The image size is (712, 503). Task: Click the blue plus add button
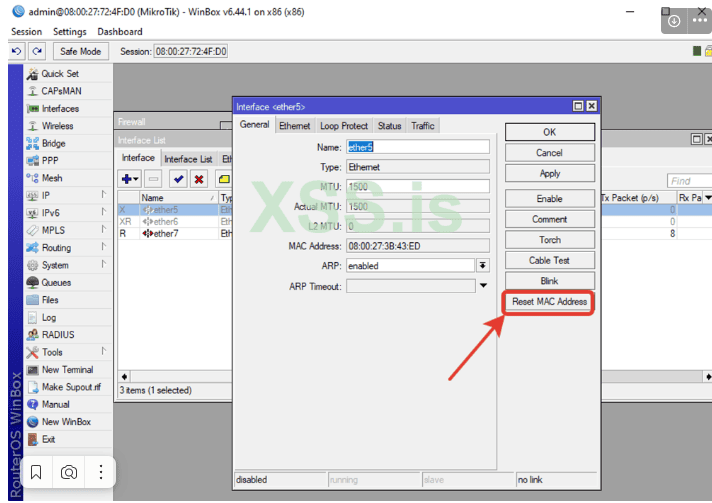127,179
